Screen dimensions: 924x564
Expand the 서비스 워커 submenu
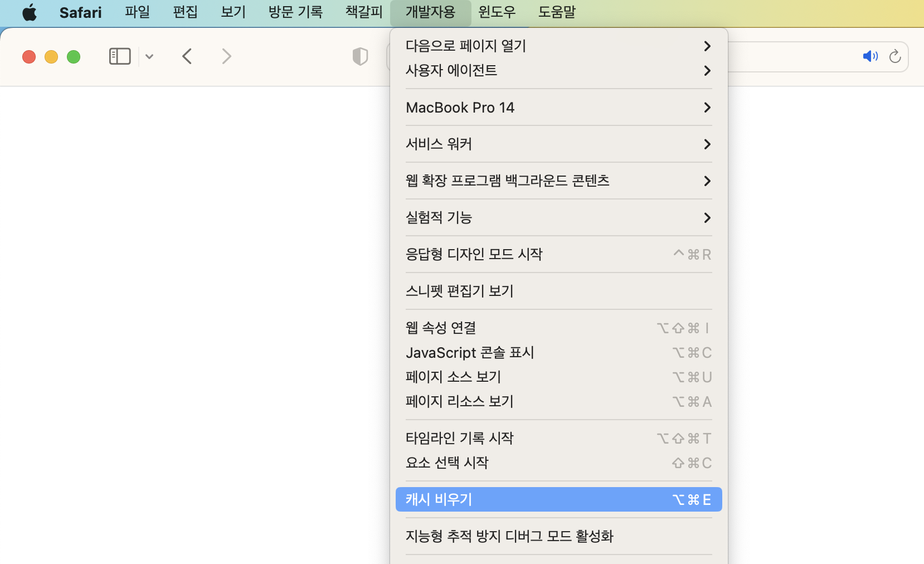[558, 144]
